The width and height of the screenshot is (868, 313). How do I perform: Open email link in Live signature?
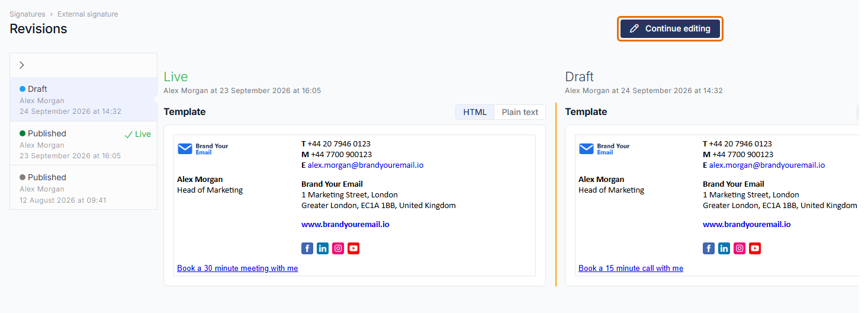point(365,165)
